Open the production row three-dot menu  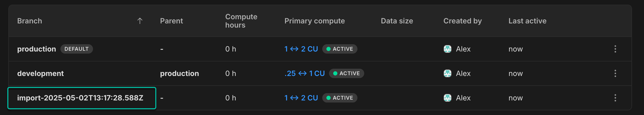click(x=615, y=49)
